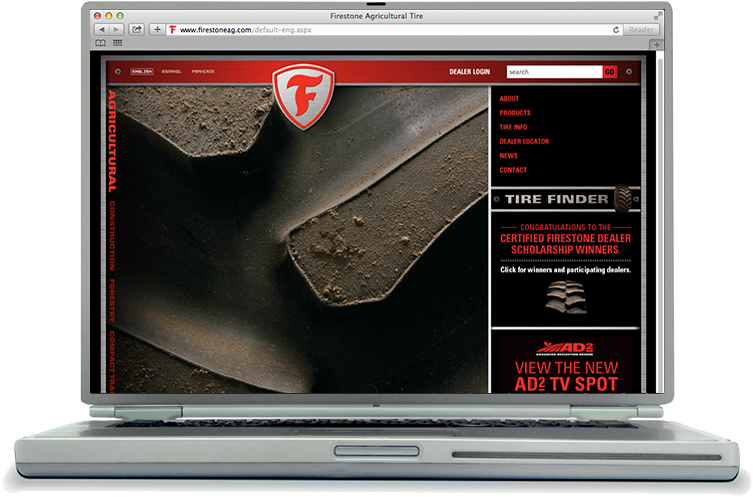753x497 pixels.
Task: Open the News menu item
Action: tap(508, 156)
